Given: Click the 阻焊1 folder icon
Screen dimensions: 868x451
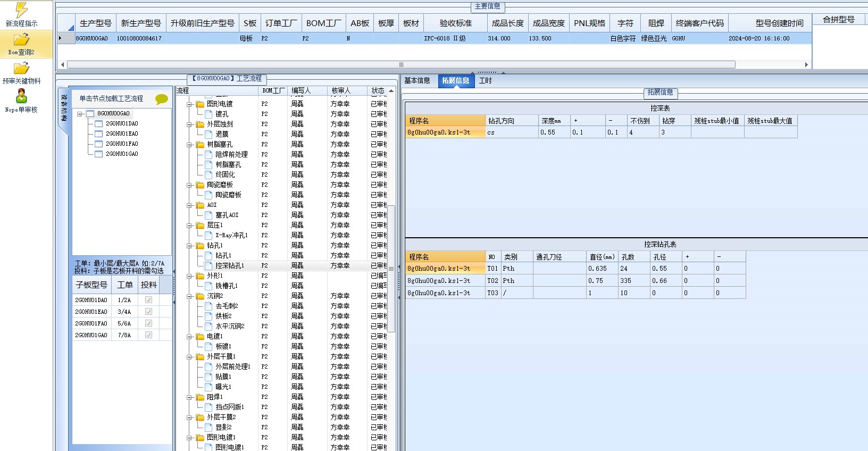Looking at the screenshot, I should click(x=200, y=397).
